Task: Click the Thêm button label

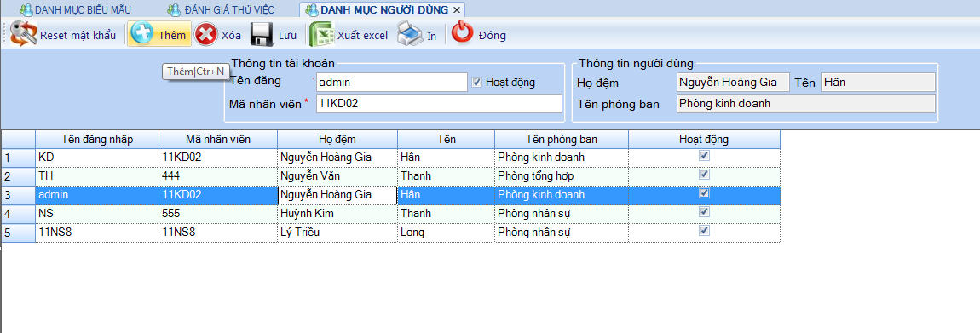Action: point(172,35)
